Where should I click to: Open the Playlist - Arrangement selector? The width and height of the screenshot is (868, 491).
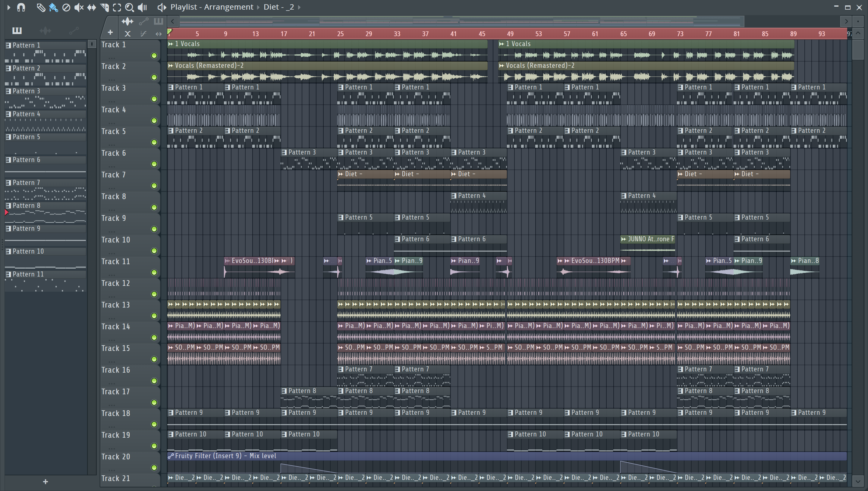pos(212,7)
